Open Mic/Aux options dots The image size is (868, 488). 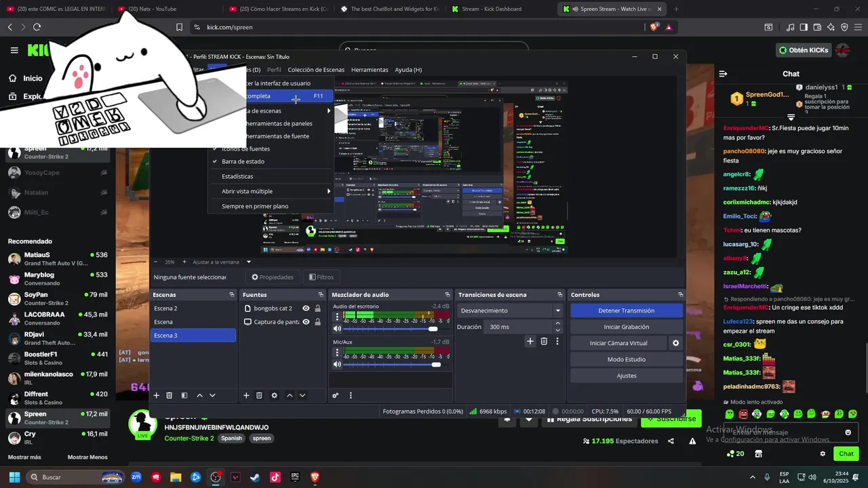(337, 352)
